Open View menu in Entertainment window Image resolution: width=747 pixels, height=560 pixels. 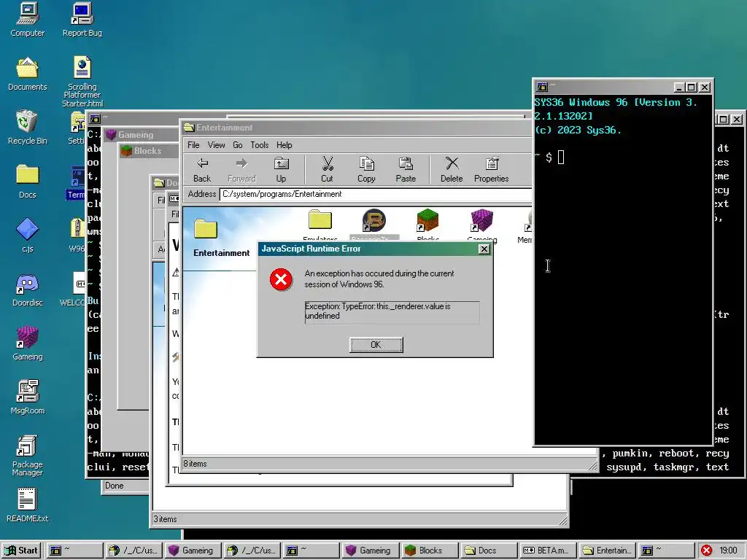click(x=216, y=145)
